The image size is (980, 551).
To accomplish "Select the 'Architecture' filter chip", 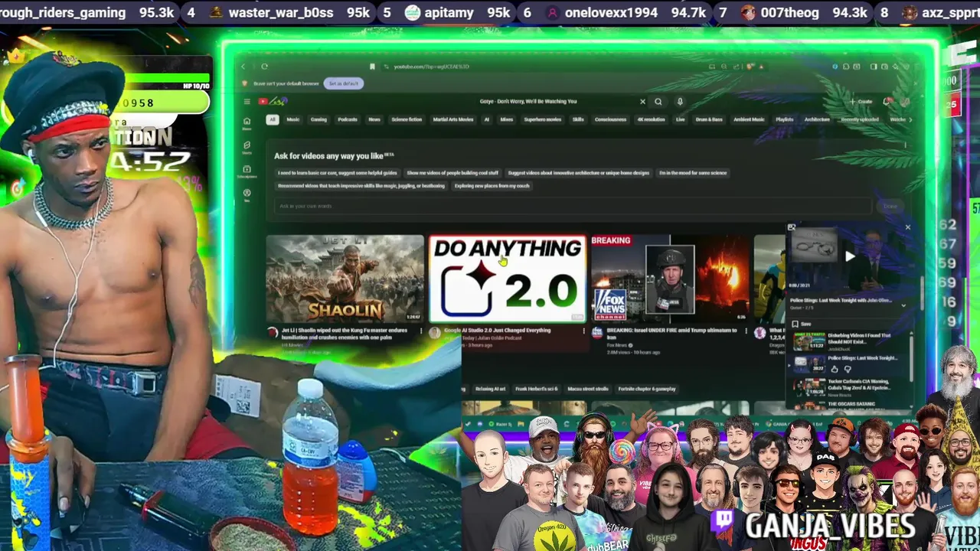I will pos(817,119).
